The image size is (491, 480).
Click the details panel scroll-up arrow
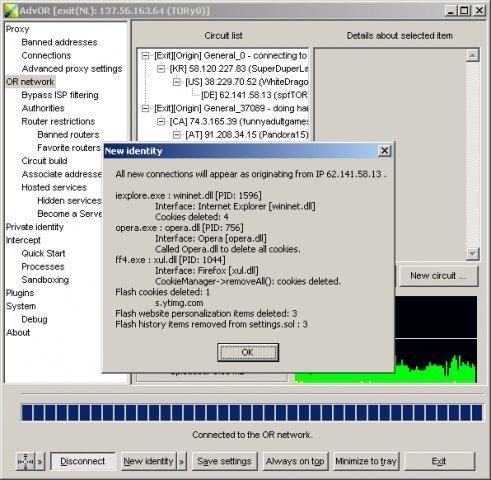click(473, 56)
